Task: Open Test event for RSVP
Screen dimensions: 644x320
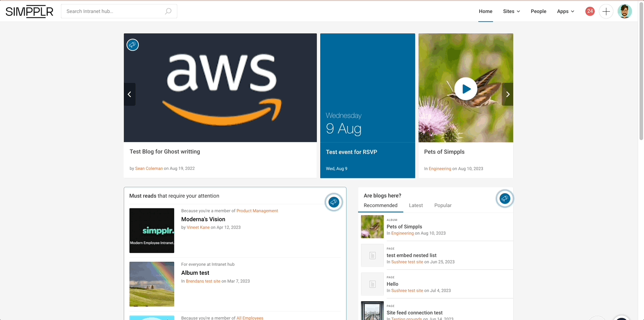Action: click(x=352, y=152)
